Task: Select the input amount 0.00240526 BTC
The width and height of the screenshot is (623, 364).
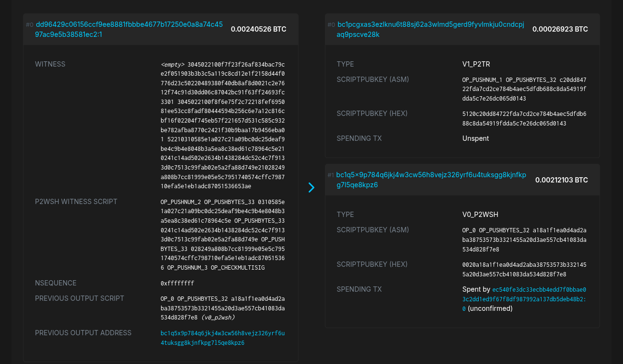Action: [259, 29]
